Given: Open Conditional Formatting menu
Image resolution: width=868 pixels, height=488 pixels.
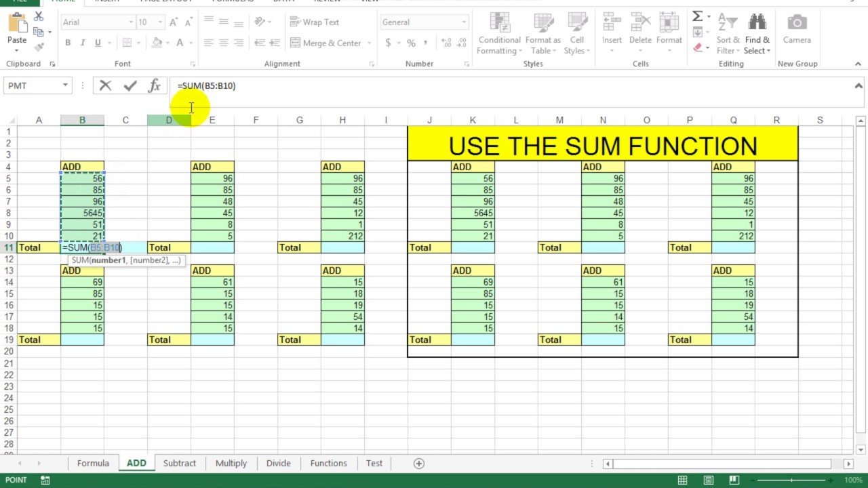Looking at the screenshot, I should (x=499, y=34).
